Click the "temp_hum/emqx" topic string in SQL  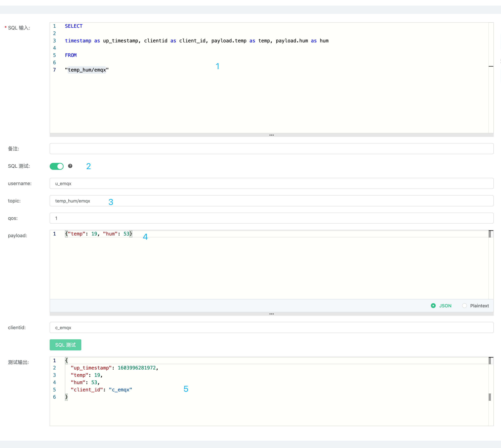[87, 70]
